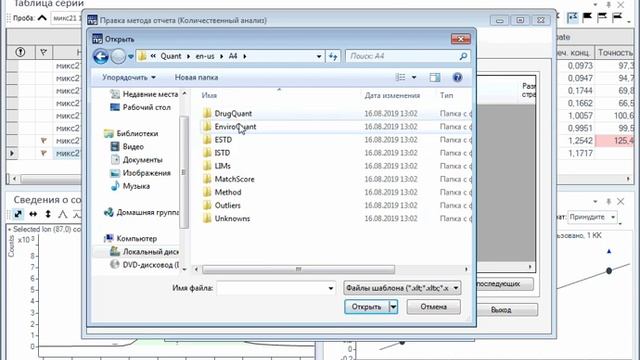The height and width of the screenshot is (360, 640).
Task: Select Рабочий стол in navigation pane
Action: click(141, 107)
